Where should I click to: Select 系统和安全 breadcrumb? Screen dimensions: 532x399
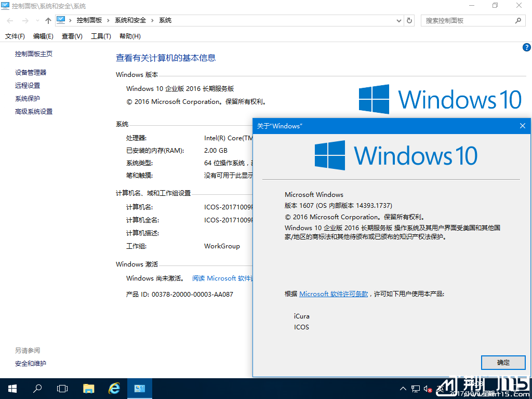130,20
